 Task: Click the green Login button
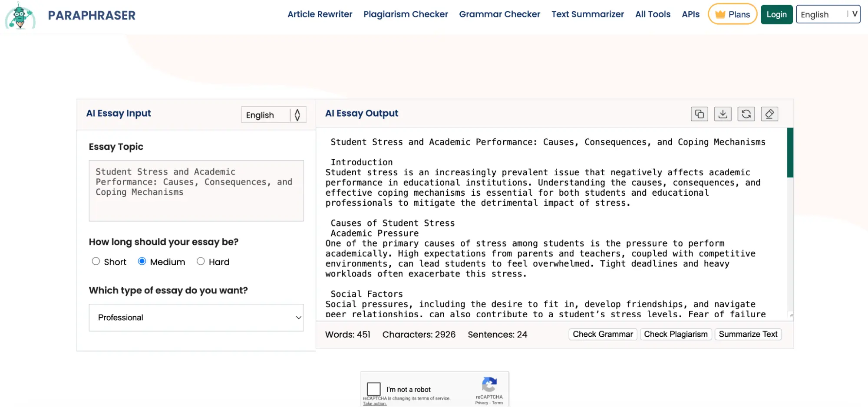[776, 14]
